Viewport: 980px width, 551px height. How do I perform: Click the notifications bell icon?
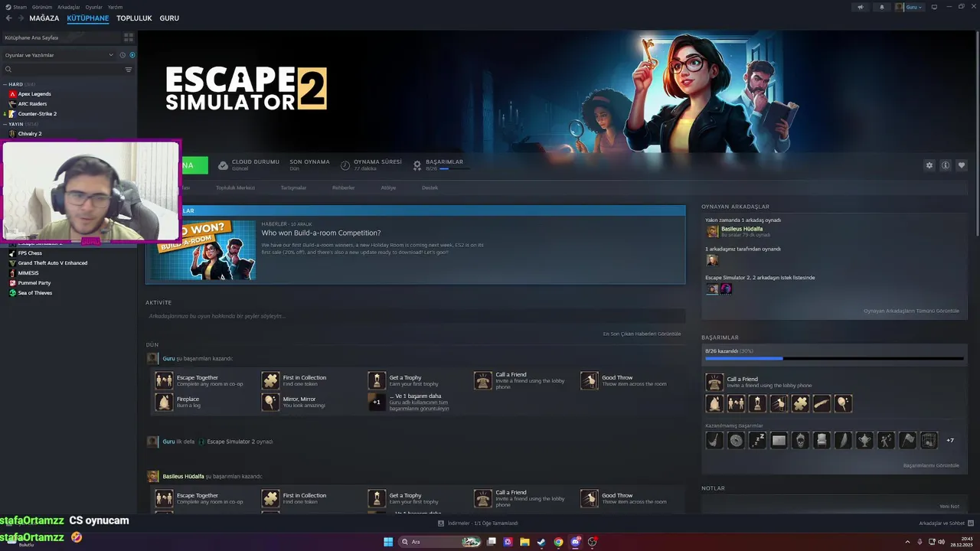[881, 7]
